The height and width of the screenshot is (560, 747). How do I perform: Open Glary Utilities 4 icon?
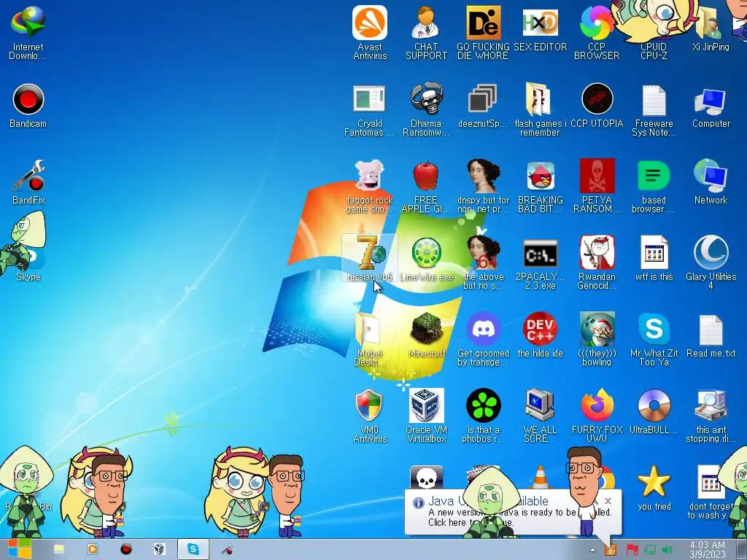coord(711,262)
